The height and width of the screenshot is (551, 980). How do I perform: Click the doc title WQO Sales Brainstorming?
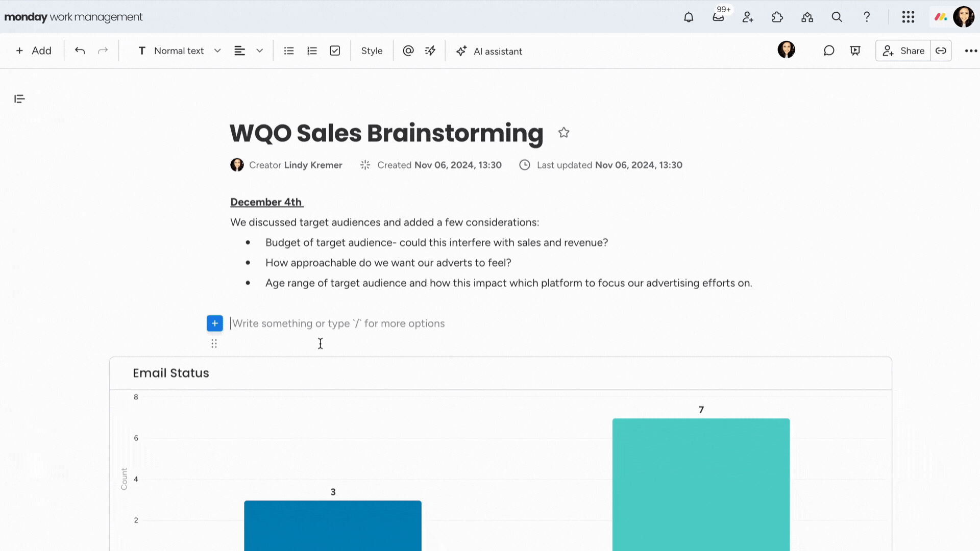(x=386, y=133)
